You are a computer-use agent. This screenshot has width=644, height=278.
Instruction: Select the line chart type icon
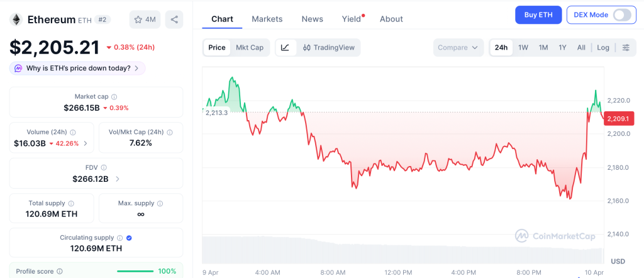click(x=285, y=47)
